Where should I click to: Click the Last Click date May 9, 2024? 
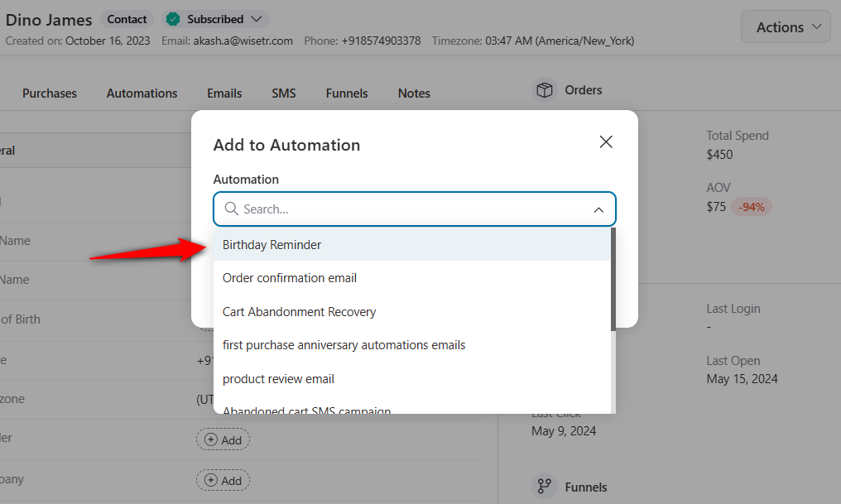[564, 431]
